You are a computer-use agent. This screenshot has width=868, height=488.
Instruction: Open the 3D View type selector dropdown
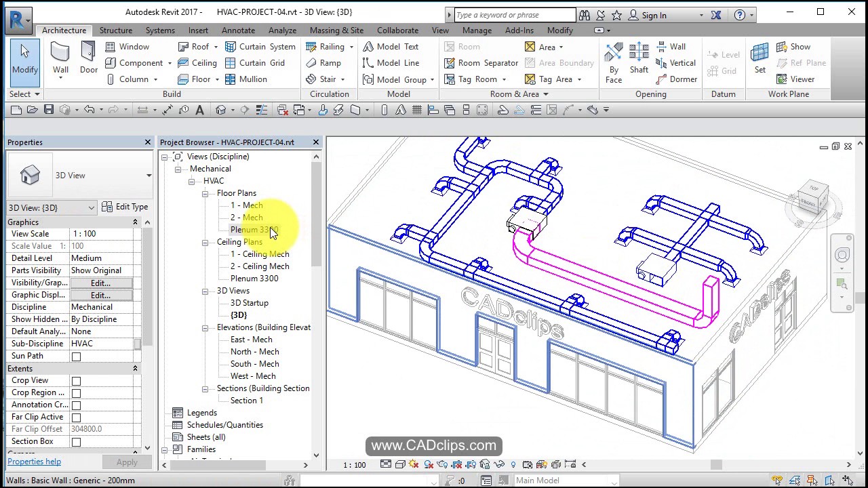click(149, 176)
